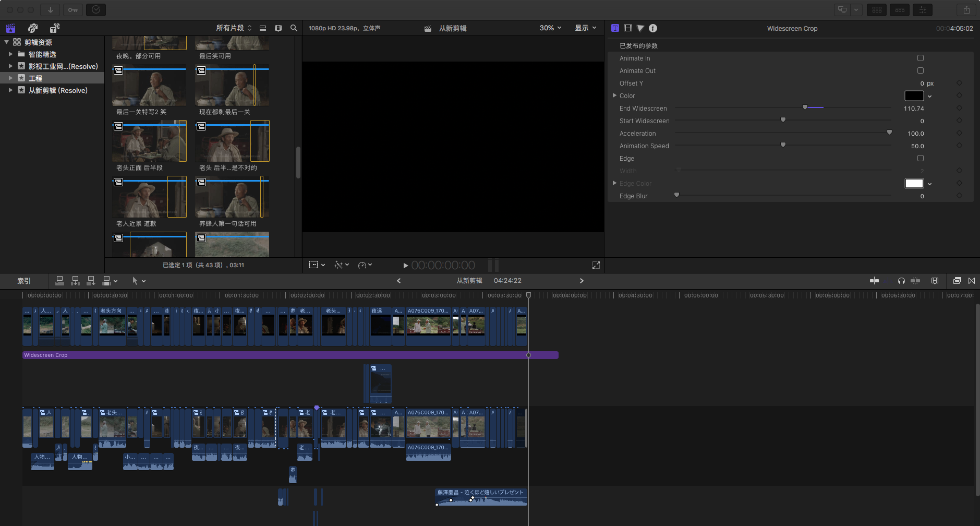Open the keyword editor key icon
980x526 pixels.
coord(72,10)
